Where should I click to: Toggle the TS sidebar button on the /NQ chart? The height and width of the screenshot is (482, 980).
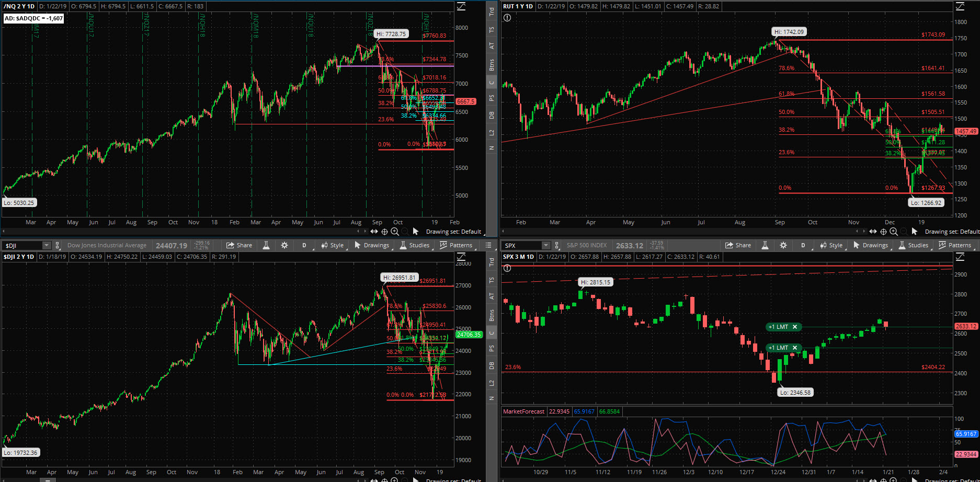pyautogui.click(x=492, y=29)
